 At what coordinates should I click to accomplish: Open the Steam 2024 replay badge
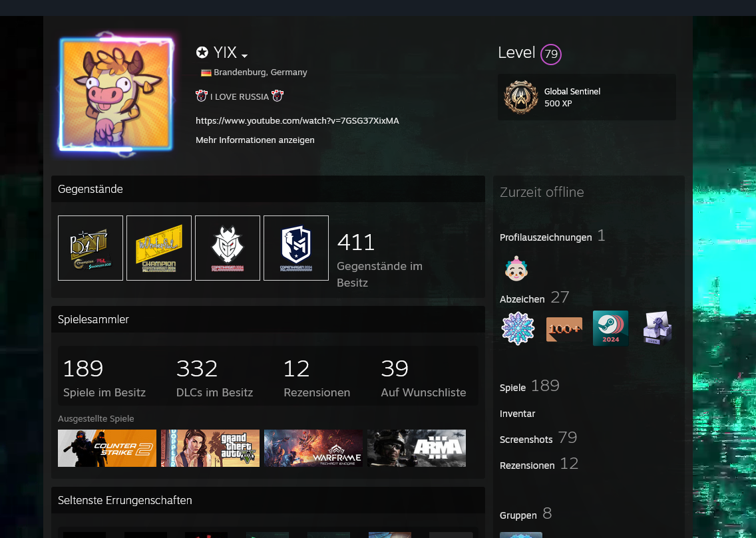tap(610, 329)
